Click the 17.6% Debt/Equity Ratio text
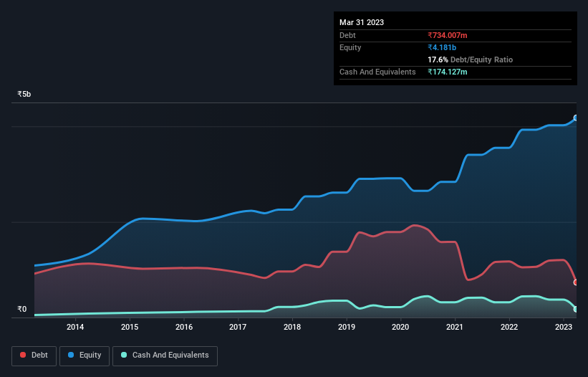 471,59
